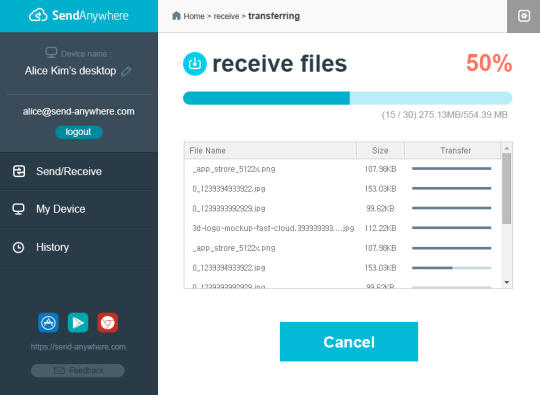Go to Home in the breadcrumb
This screenshot has height=395, width=540.
tap(194, 16)
